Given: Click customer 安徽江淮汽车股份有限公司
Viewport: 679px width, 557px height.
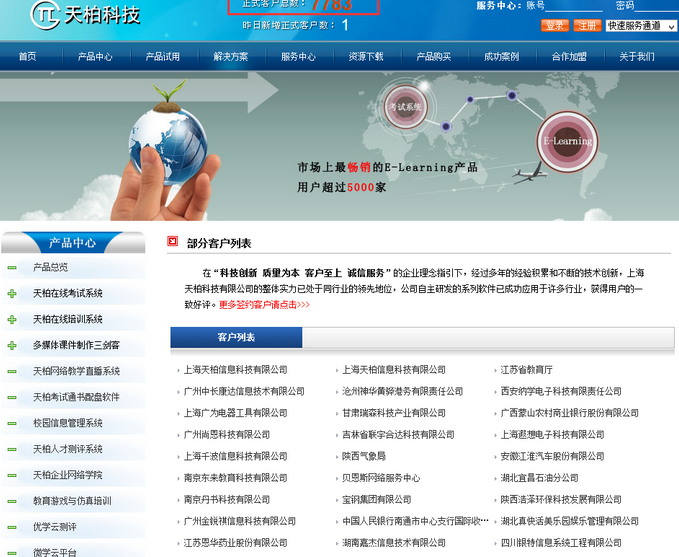Looking at the screenshot, I should click(553, 457).
